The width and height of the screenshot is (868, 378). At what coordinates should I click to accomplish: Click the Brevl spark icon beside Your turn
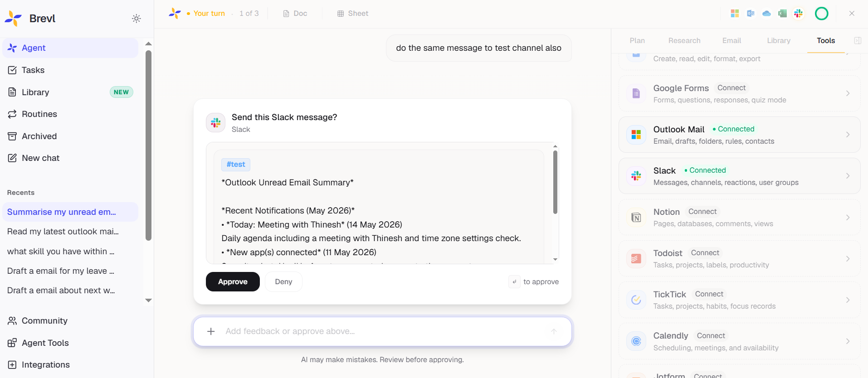(x=175, y=14)
